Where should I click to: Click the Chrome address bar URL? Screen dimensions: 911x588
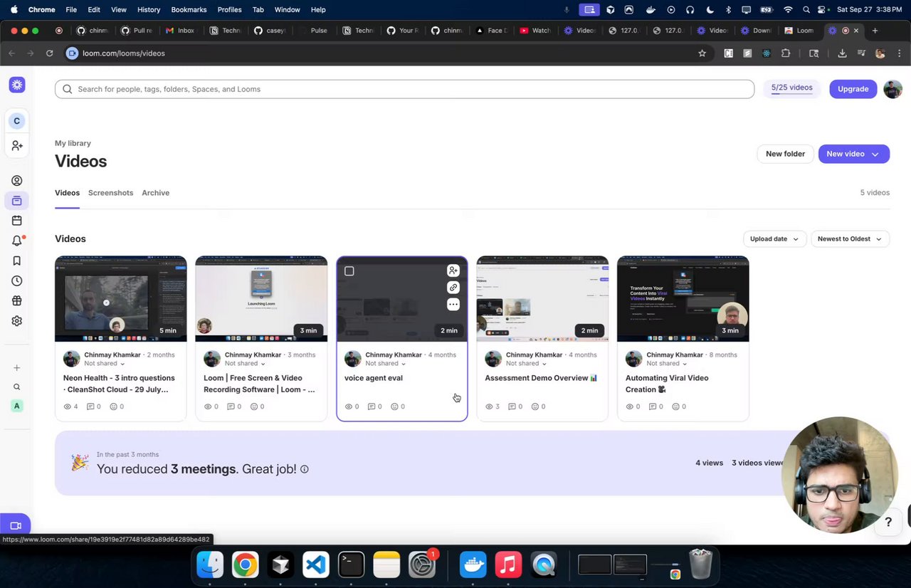click(x=124, y=53)
